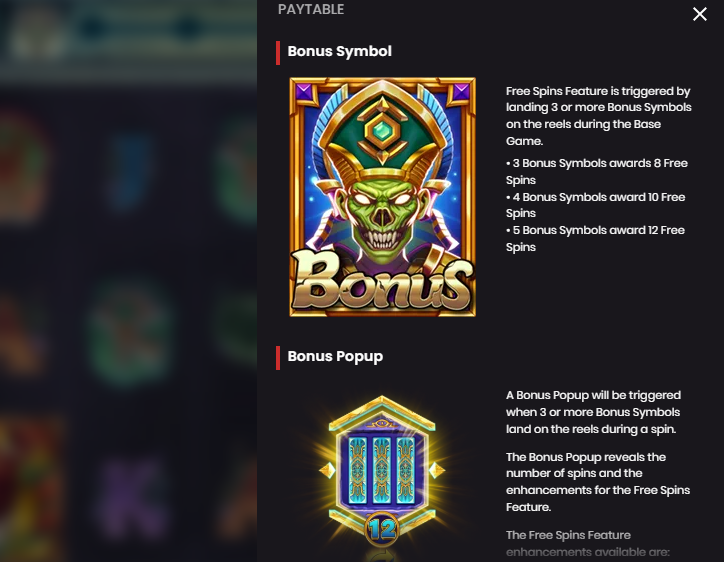Click the 5 Bonus Symbols award 12 Free Spins line
The height and width of the screenshot is (562, 724).
pos(596,238)
